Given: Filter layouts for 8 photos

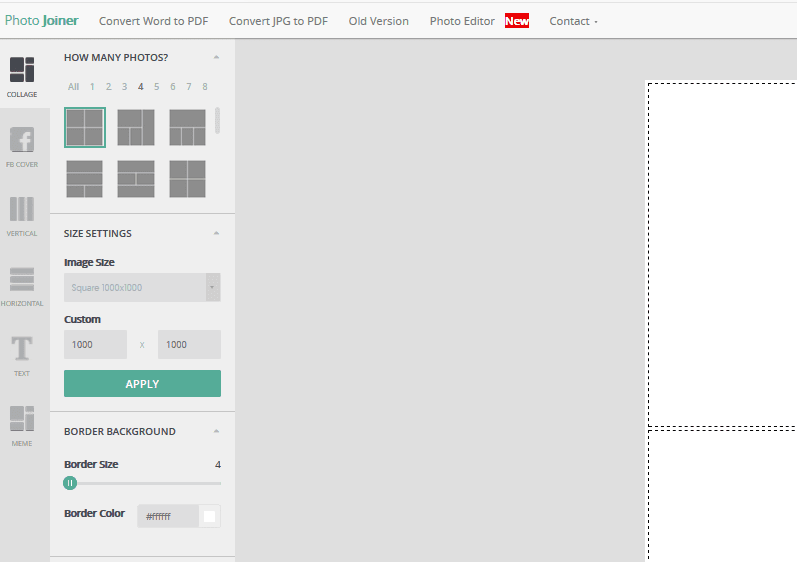Looking at the screenshot, I should (205, 87).
